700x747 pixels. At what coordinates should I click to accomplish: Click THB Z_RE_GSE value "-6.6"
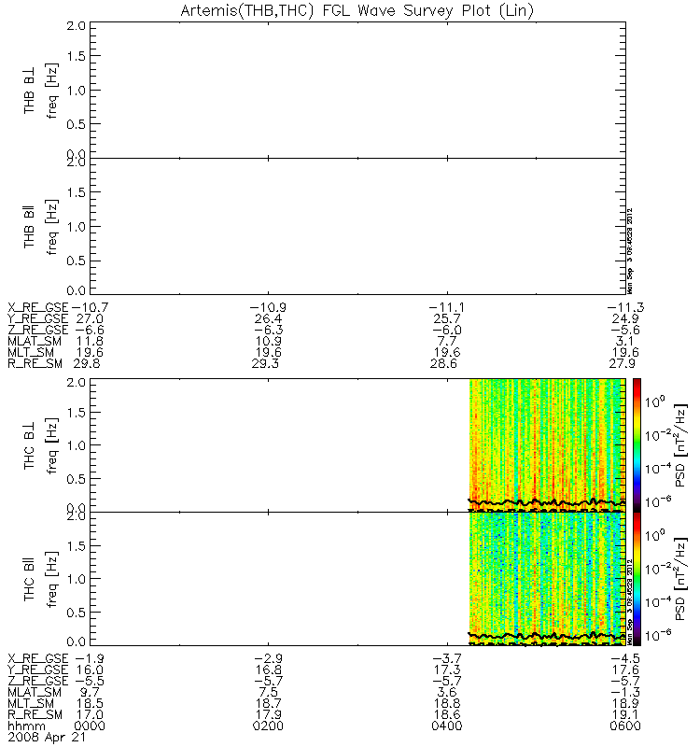(90, 330)
